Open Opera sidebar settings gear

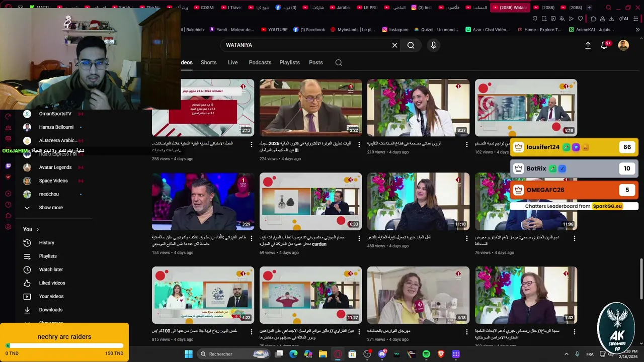(x=8, y=227)
